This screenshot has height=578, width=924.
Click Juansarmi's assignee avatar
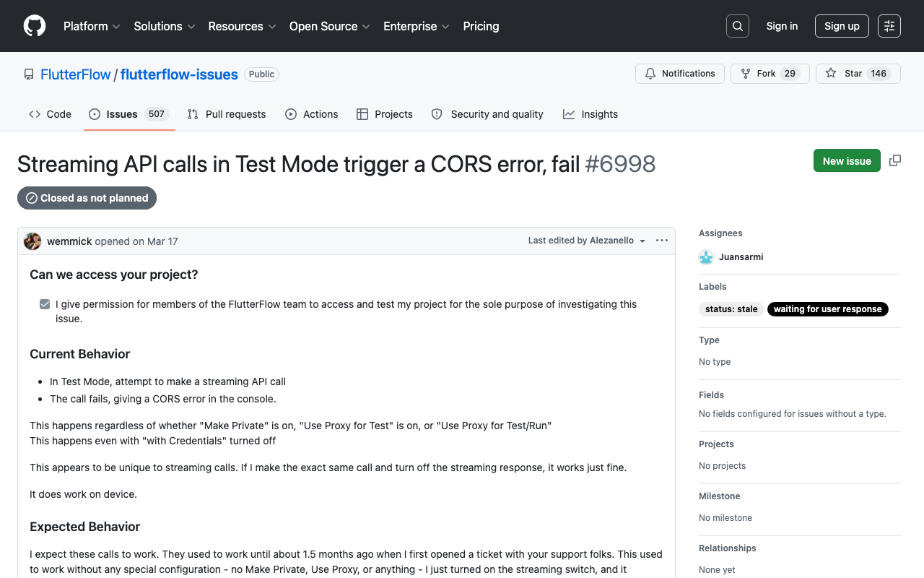click(x=706, y=257)
